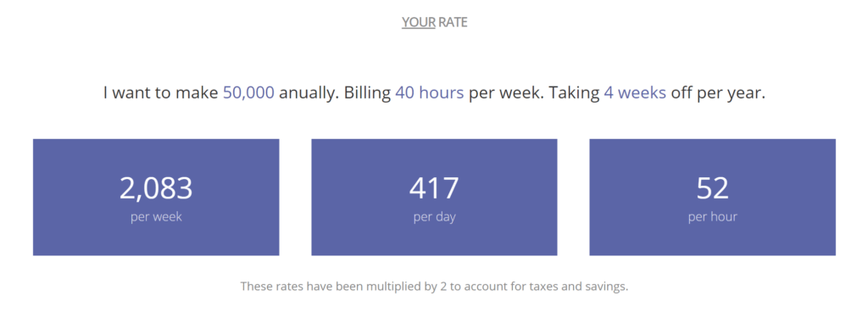The height and width of the screenshot is (318, 868).
Task: Select the 52 hourly rate number
Action: pyautogui.click(x=712, y=188)
